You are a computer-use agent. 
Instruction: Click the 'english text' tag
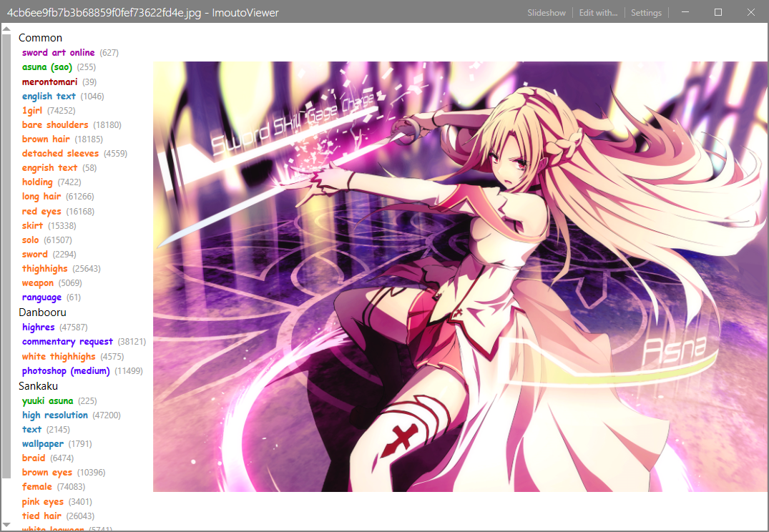(x=49, y=96)
